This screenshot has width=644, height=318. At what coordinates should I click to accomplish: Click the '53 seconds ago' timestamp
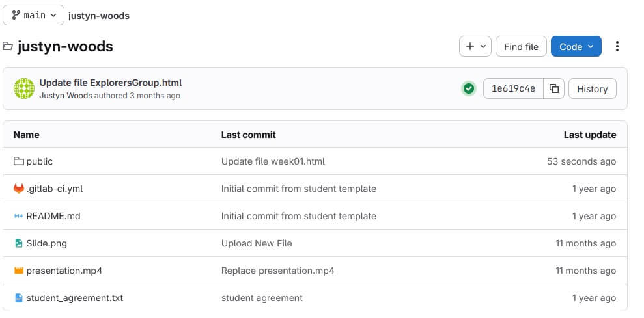581,161
